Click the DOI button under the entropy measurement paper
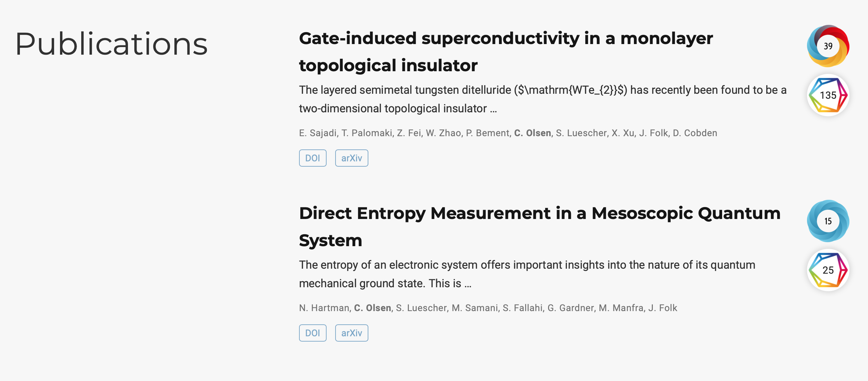The width and height of the screenshot is (868, 381). pyautogui.click(x=313, y=333)
